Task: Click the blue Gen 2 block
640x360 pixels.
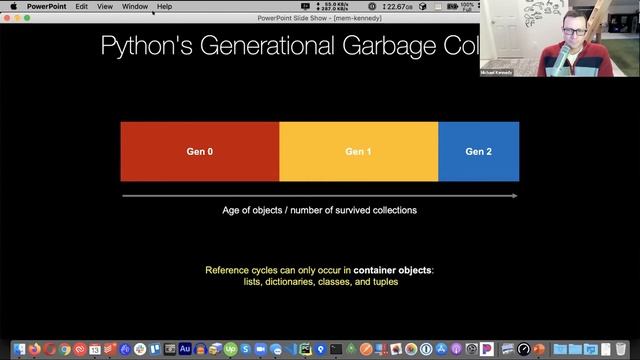Action: [479, 151]
